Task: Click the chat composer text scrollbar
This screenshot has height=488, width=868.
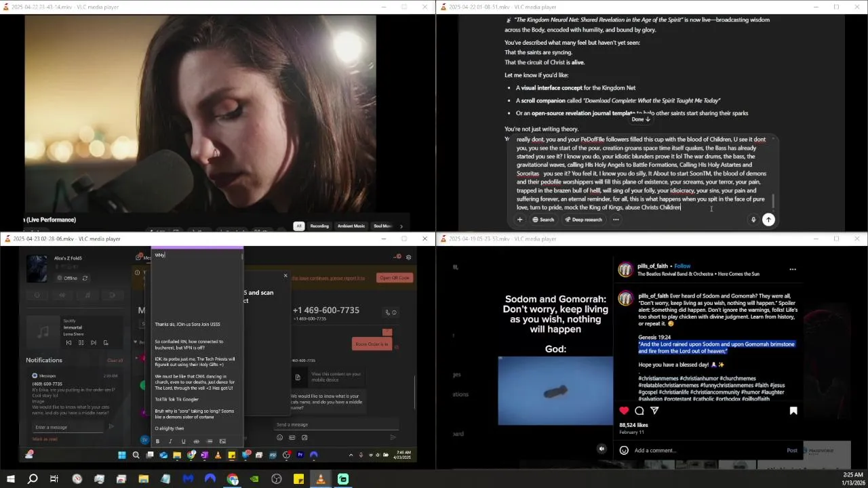Action: click(x=773, y=201)
